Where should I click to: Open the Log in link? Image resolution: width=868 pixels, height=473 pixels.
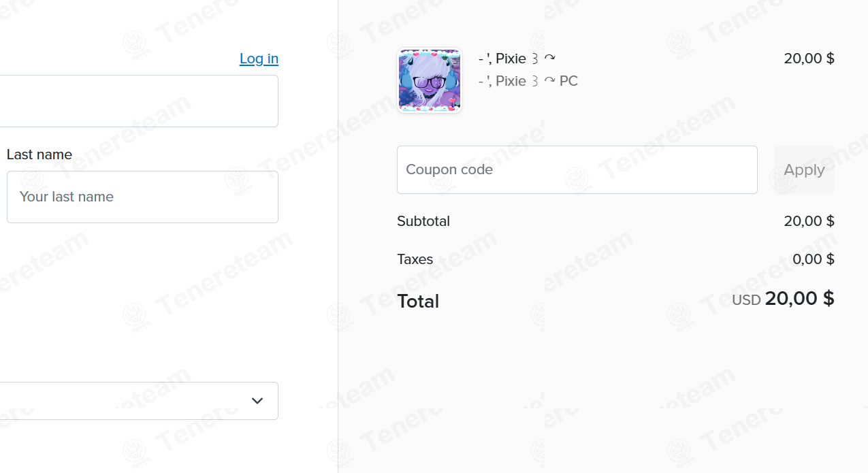[259, 59]
